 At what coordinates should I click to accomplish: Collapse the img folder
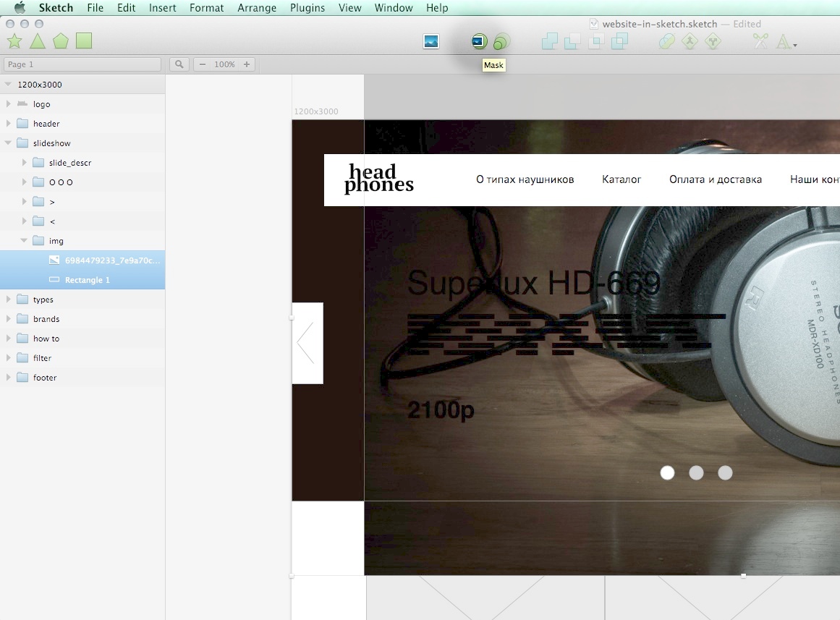tap(24, 241)
